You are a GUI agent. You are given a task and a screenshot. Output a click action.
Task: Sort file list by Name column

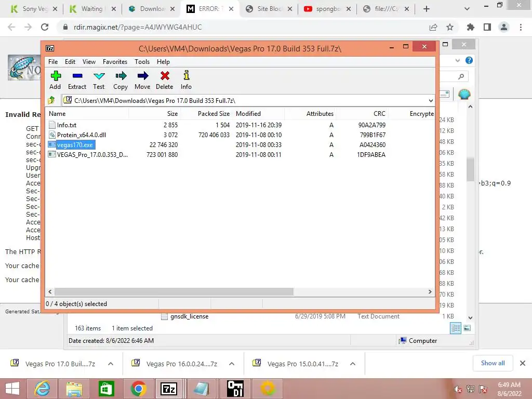coord(87,114)
